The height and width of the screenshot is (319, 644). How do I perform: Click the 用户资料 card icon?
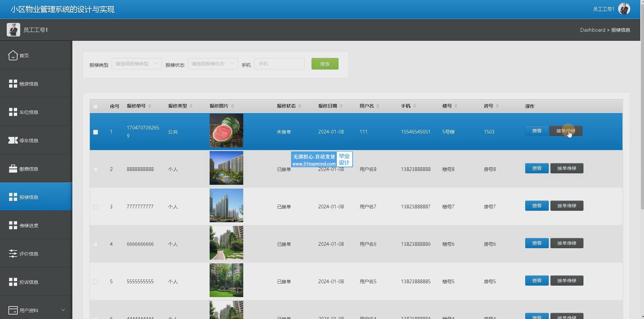point(13,310)
